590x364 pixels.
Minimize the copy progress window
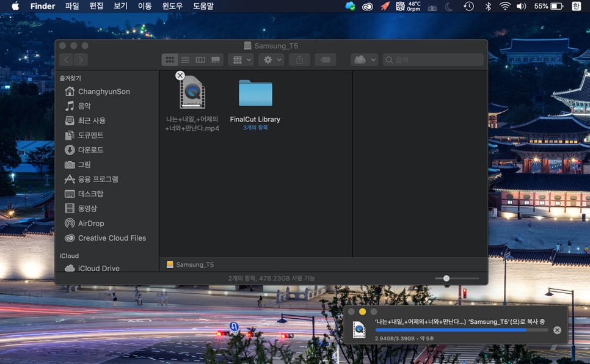(362, 311)
